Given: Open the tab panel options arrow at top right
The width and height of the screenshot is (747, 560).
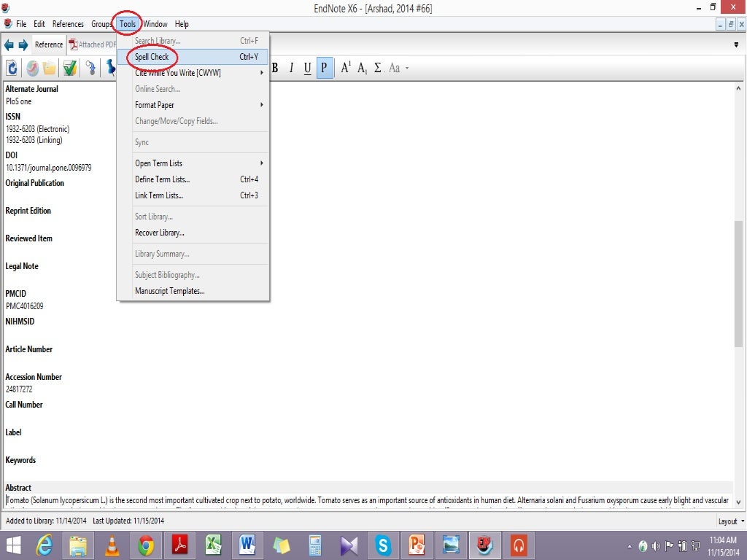Looking at the screenshot, I should tap(737, 44).
